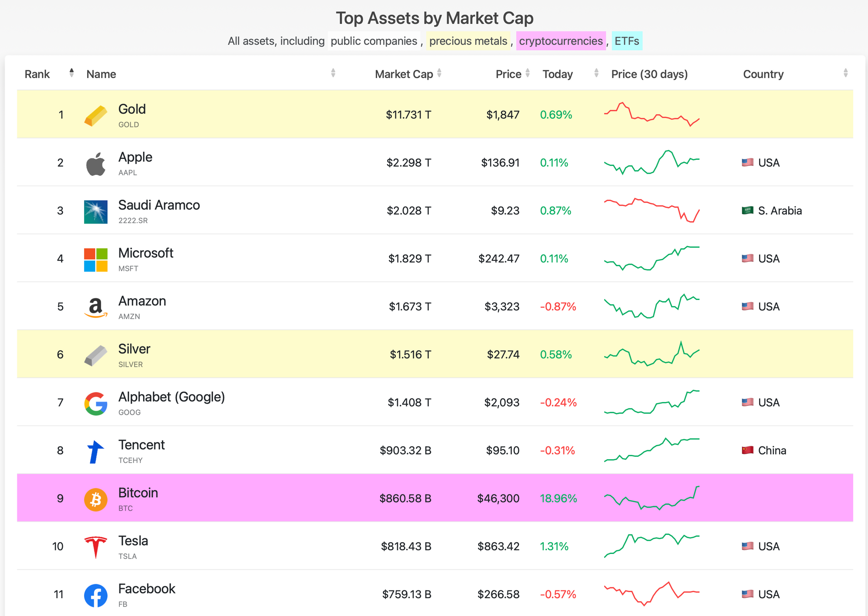The image size is (868, 616).
Task: Sort by Today column arrows
Action: click(596, 73)
